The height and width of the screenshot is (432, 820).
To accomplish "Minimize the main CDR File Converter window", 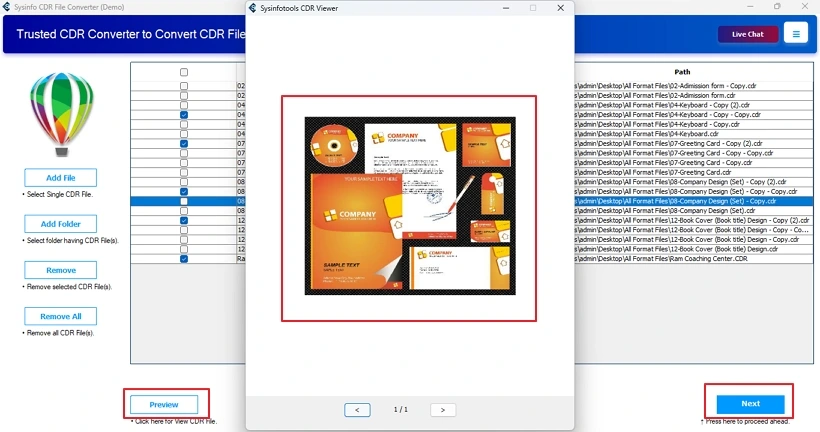I will [x=750, y=6].
